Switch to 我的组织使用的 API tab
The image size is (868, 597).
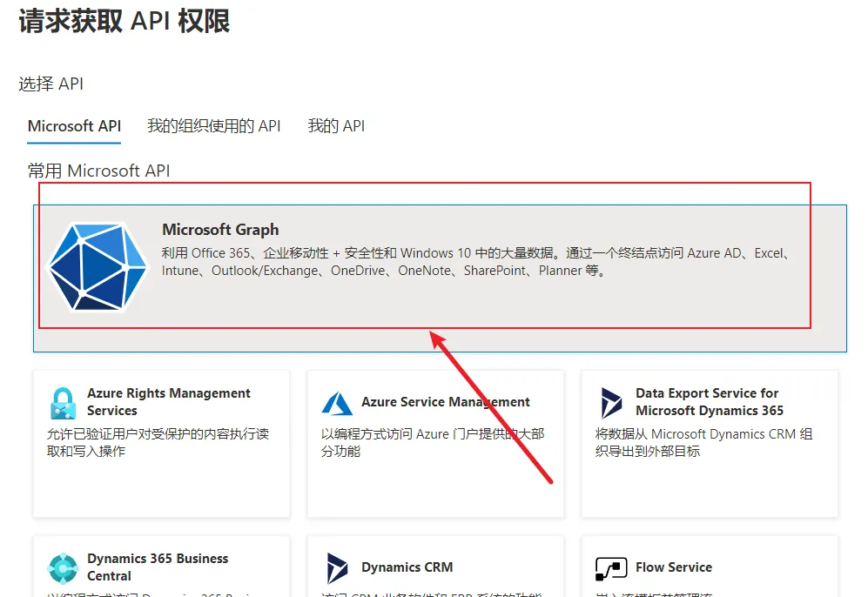point(213,126)
